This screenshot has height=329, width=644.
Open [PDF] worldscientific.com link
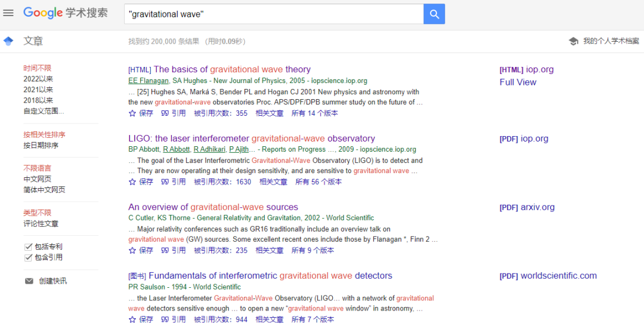coord(549,276)
